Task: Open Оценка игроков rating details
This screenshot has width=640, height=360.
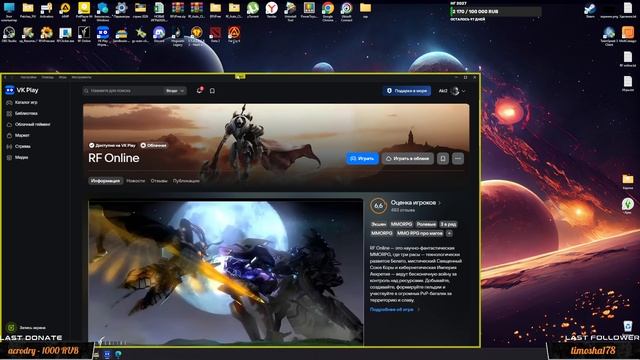Action: 416,202
